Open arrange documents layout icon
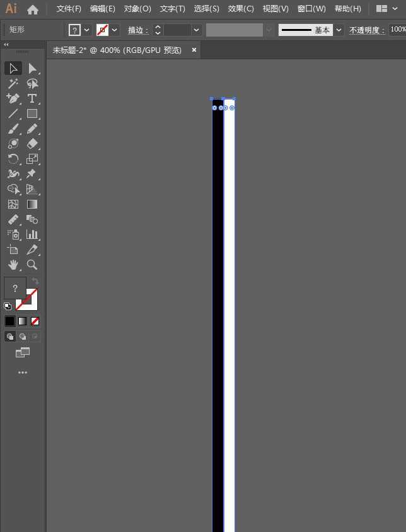The image size is (406, 532). point(381,8)
